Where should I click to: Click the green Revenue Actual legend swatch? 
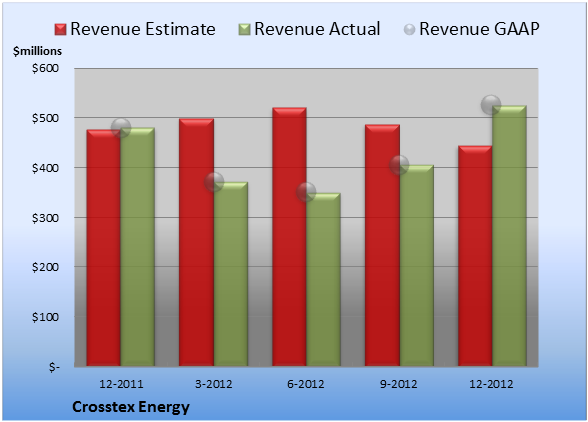click(244, 30)
